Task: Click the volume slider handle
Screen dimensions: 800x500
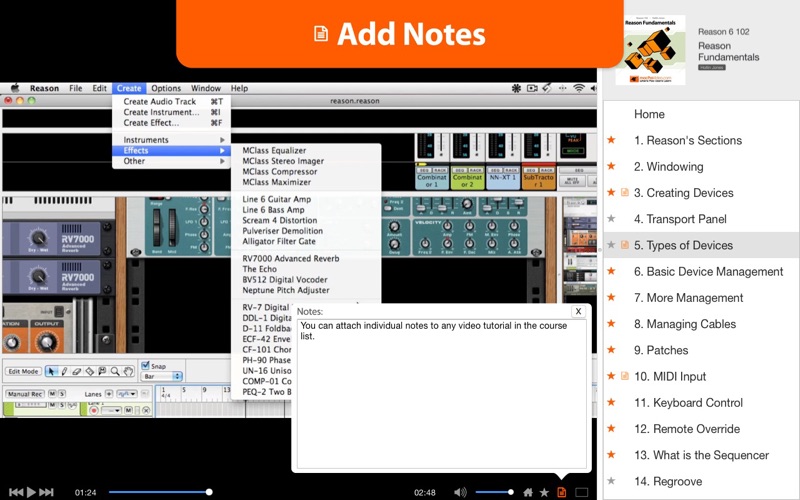Action: [510, 492]
